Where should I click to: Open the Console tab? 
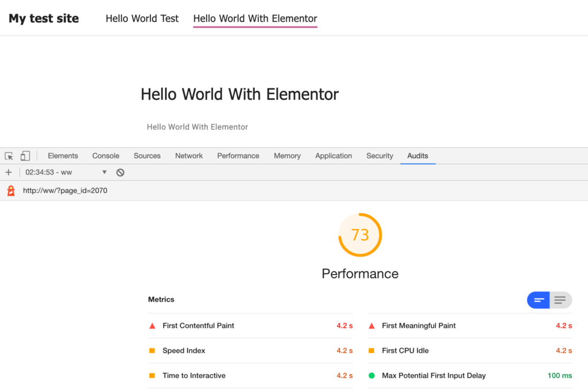(106, 156)
